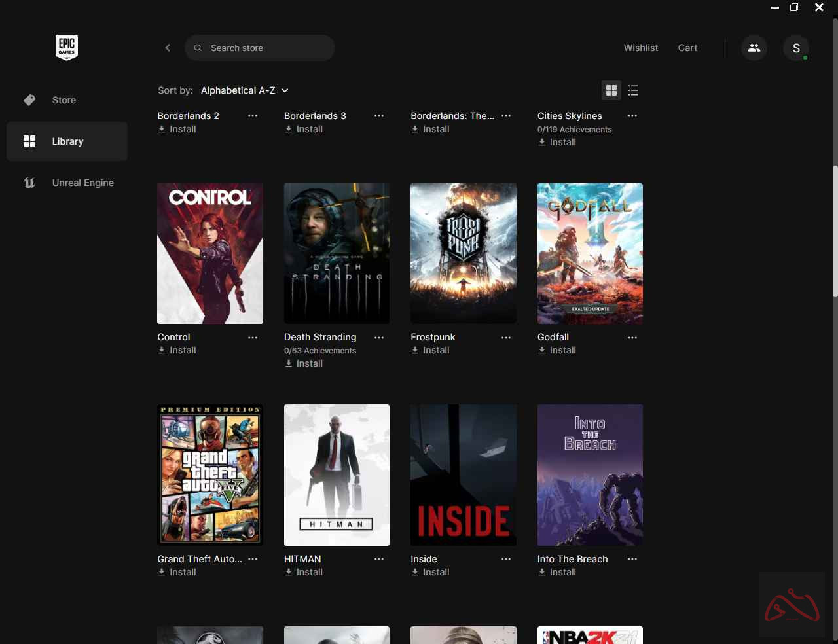
Task: Open the profile avatar marked S
Action: pos(796,47)
